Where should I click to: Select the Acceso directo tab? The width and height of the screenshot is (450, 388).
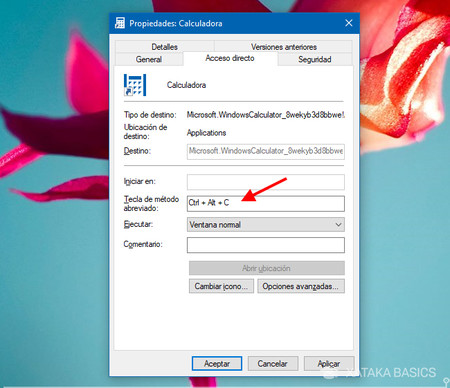230,58
